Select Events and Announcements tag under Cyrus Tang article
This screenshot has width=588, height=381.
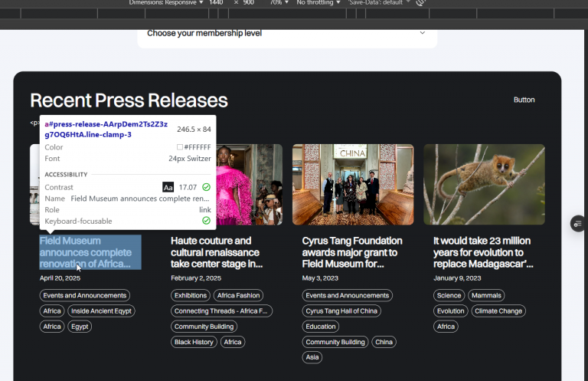348,295
